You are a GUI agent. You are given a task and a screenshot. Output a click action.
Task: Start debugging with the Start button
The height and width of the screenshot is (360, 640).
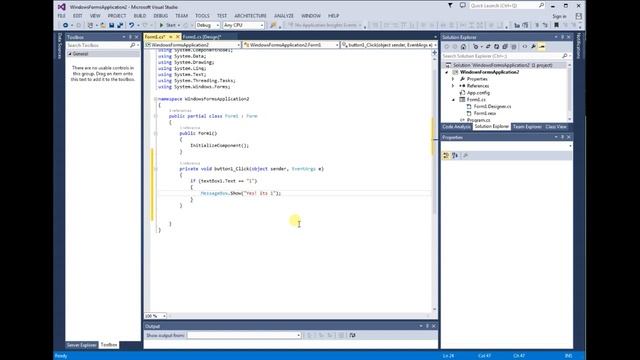[169, 25]
